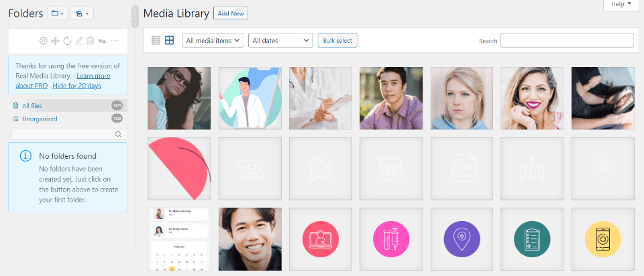Click the Unorganized count badge

(117, 119)
